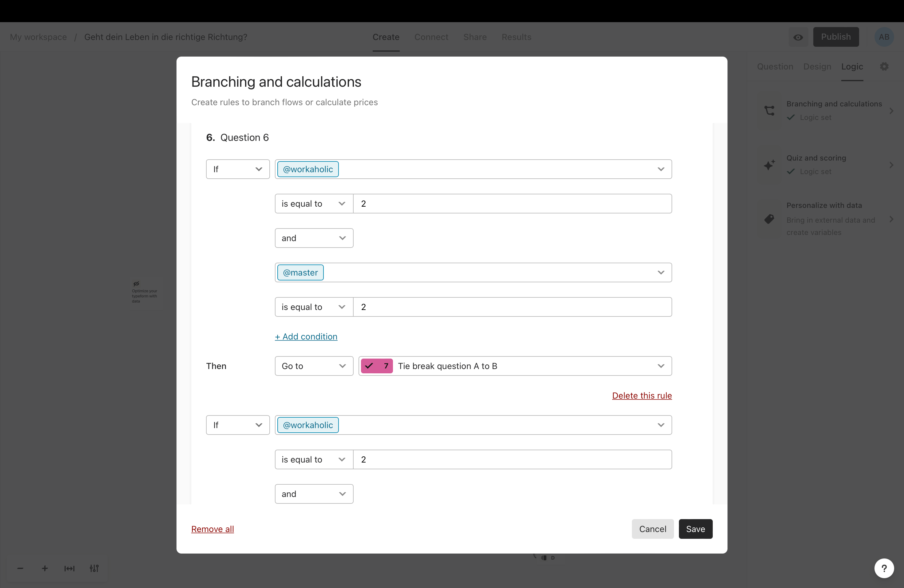Open the second rule's If dropdown
Screen dimensions: 904x588
point(238,425)
